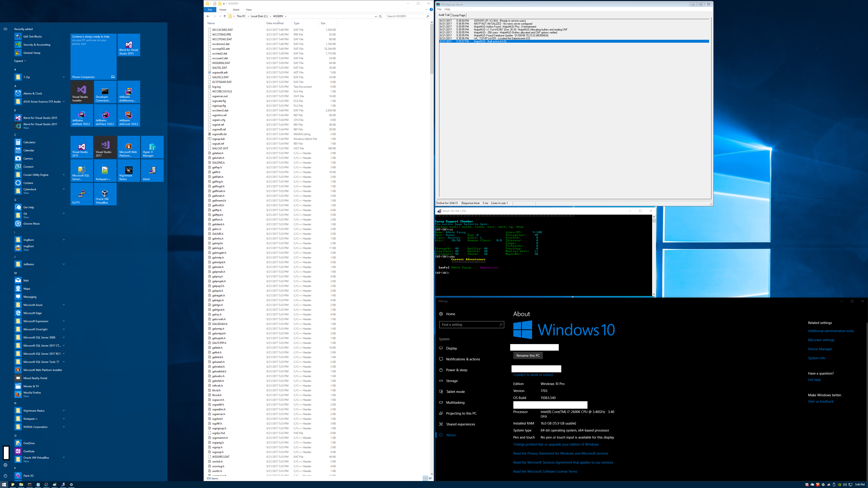Click the Rename this PC button

[x=528, y=356]
